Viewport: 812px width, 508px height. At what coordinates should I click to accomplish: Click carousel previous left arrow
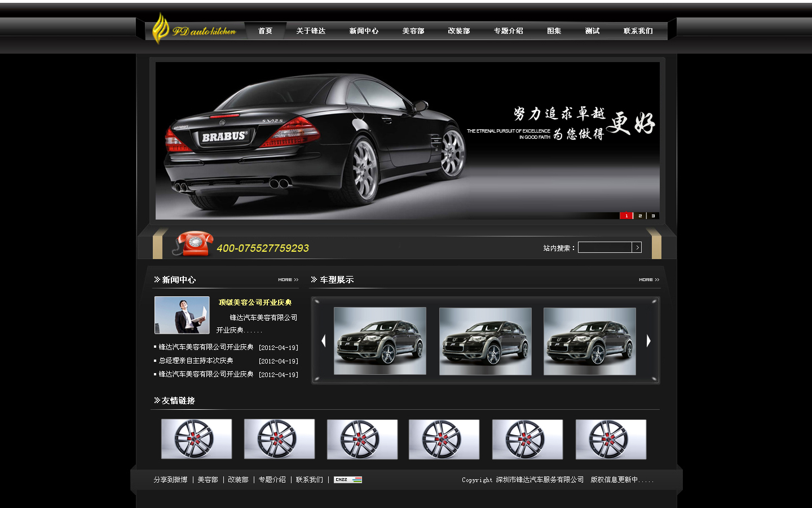pos(323,340)
